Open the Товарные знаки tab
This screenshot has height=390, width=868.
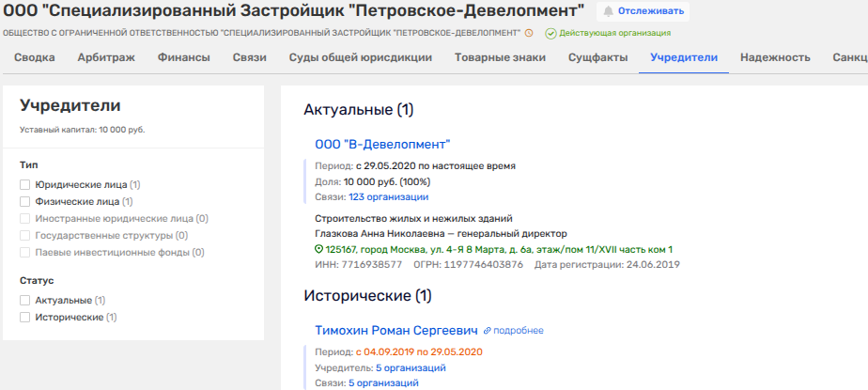pos(500,57)
